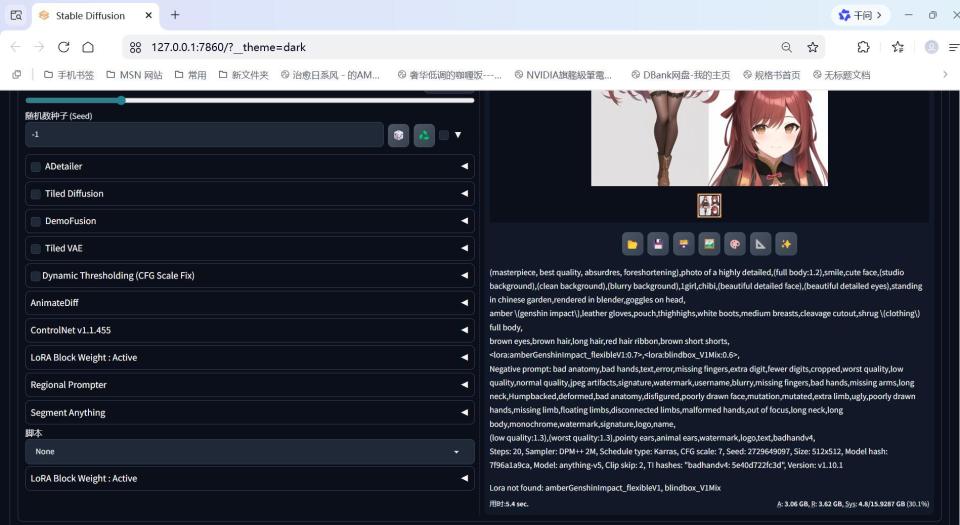960x525 pixels.
Task: Send image to inpaint palette icon
Action: coord(735,244)
